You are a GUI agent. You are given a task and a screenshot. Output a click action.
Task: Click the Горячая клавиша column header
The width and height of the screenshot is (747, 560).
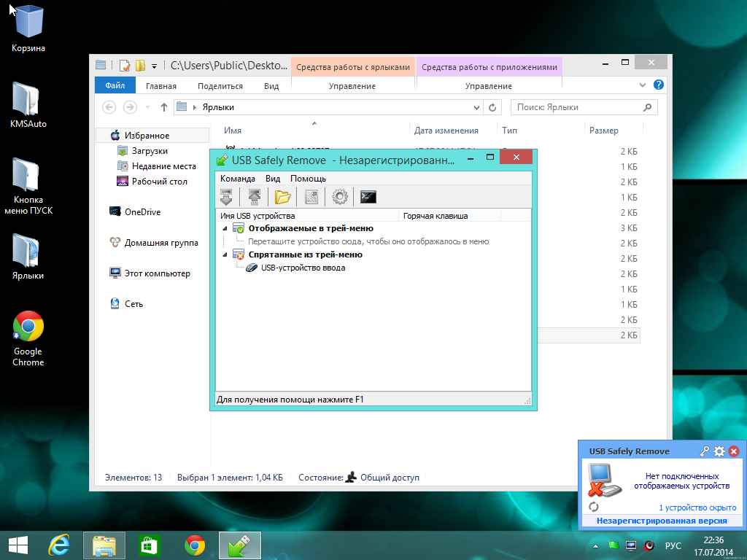click(449, 216)
